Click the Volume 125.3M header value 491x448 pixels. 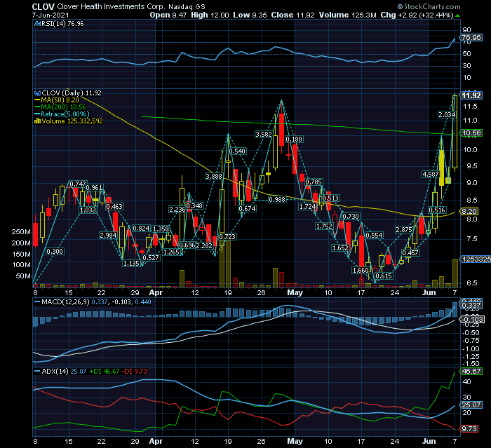tap(348, 15)
